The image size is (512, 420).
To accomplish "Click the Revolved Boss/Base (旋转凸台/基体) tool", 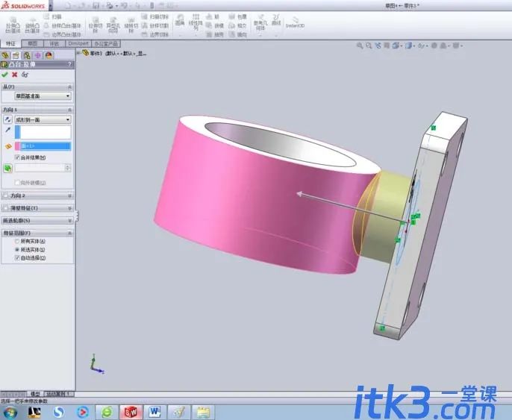I will [x=32, y=25].
